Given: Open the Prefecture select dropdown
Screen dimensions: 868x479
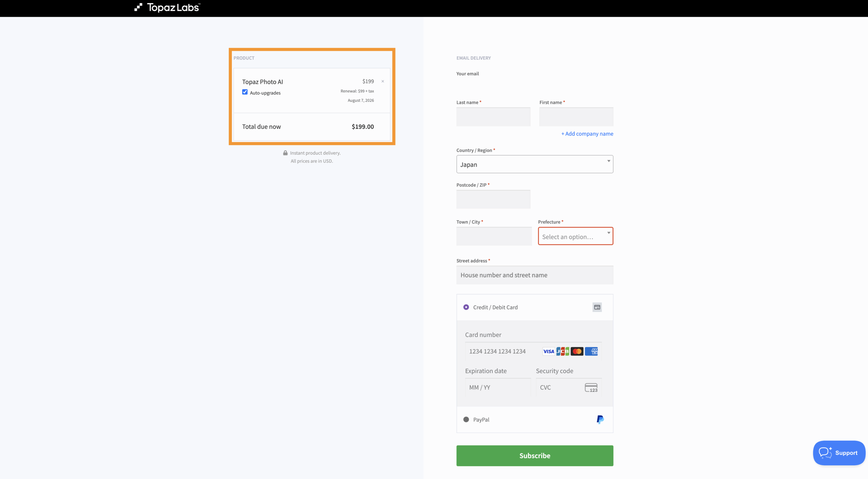Looking at the screenshot, I should [576, 236].
